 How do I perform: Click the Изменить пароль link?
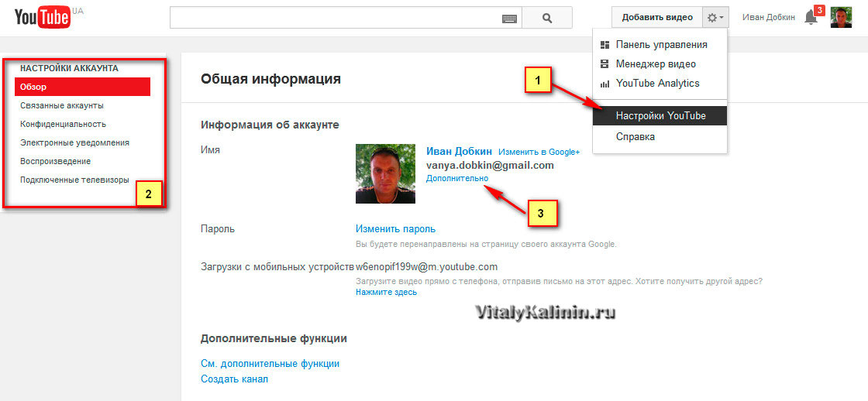[395, 228]
